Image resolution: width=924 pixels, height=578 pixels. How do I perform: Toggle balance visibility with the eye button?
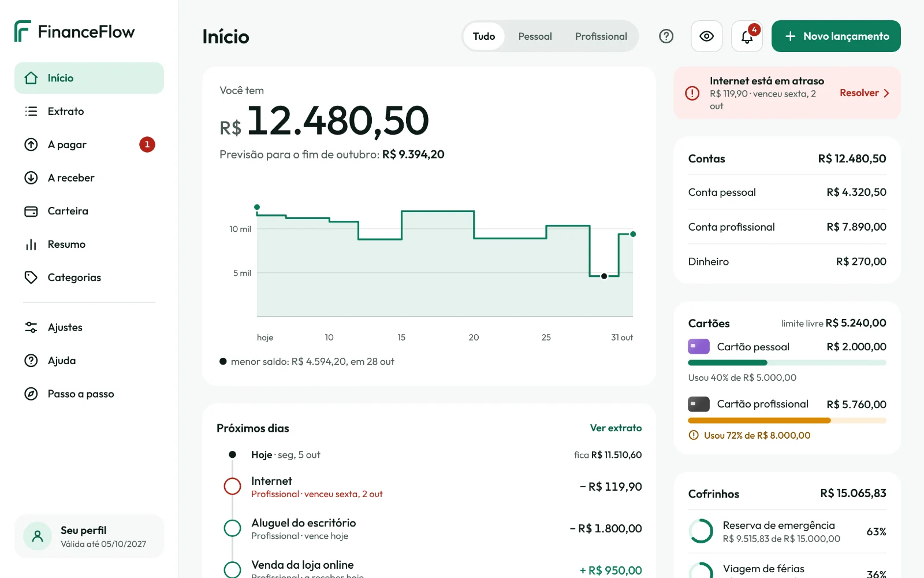[706, 36]
